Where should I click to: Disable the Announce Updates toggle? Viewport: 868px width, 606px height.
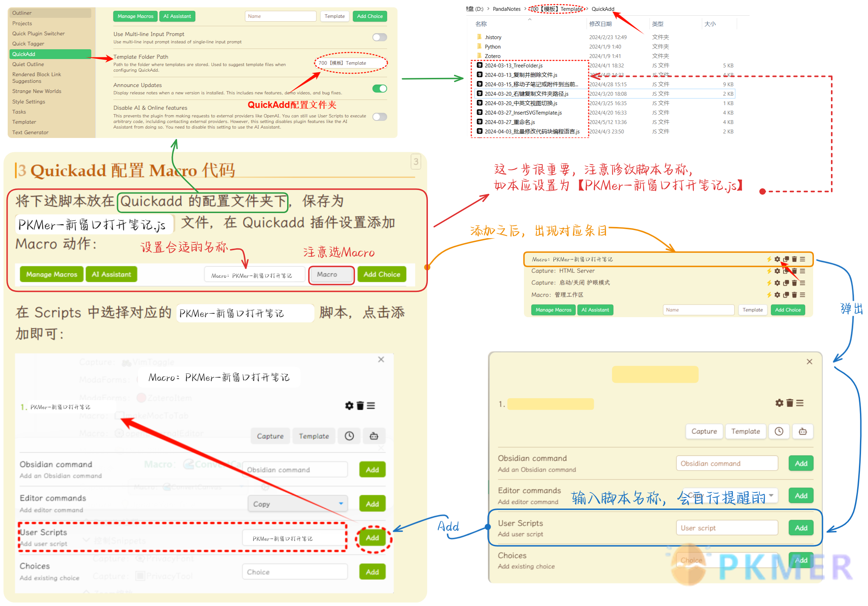(380, 88)
